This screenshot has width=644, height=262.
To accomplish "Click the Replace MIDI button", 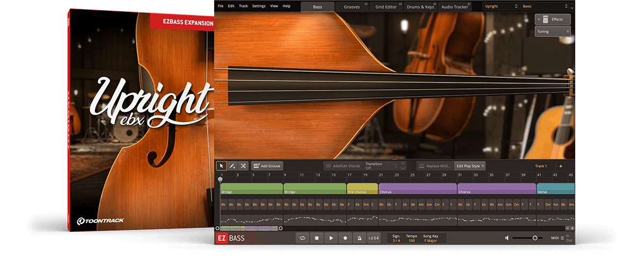I will 435,166.
